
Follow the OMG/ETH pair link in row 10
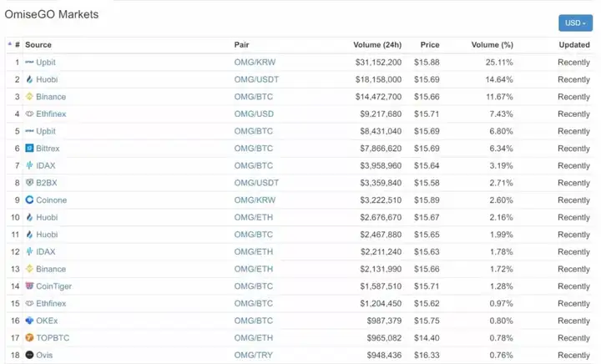coord(254,217)
